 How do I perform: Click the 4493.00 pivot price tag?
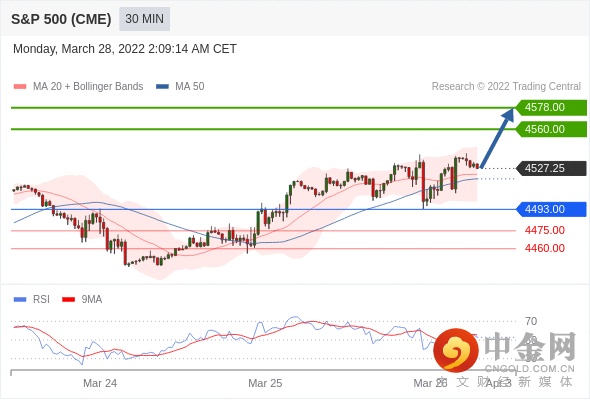pos(551,209)
